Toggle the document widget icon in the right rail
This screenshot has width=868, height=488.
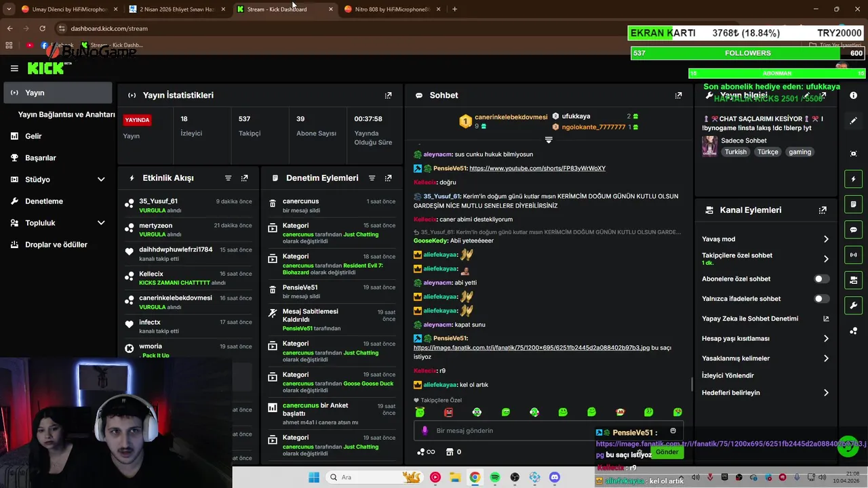(853, 204)
